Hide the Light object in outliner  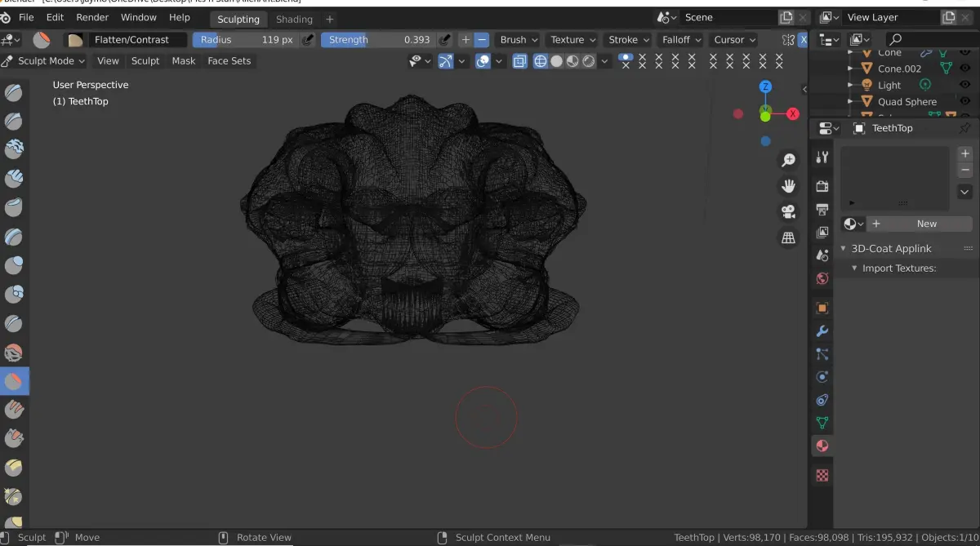click(965, 85)
